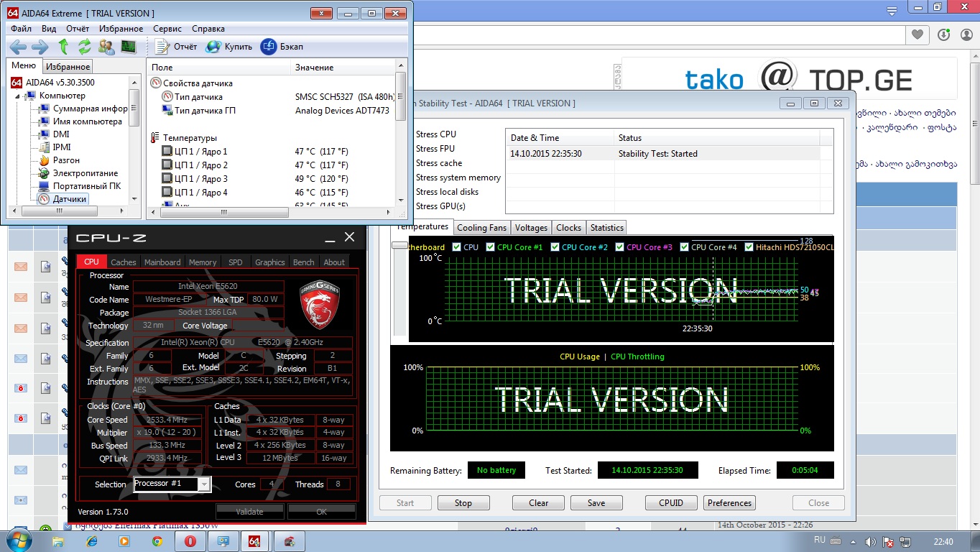980x552 pixels.
Task: Toggle the CPU Core #4 checkbox
Action: (685, 247)
